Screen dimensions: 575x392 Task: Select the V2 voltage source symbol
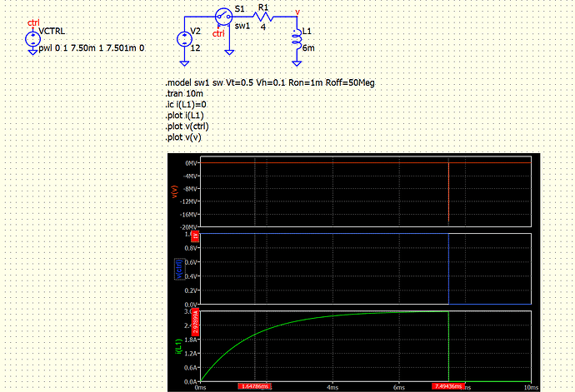point(184,39)
